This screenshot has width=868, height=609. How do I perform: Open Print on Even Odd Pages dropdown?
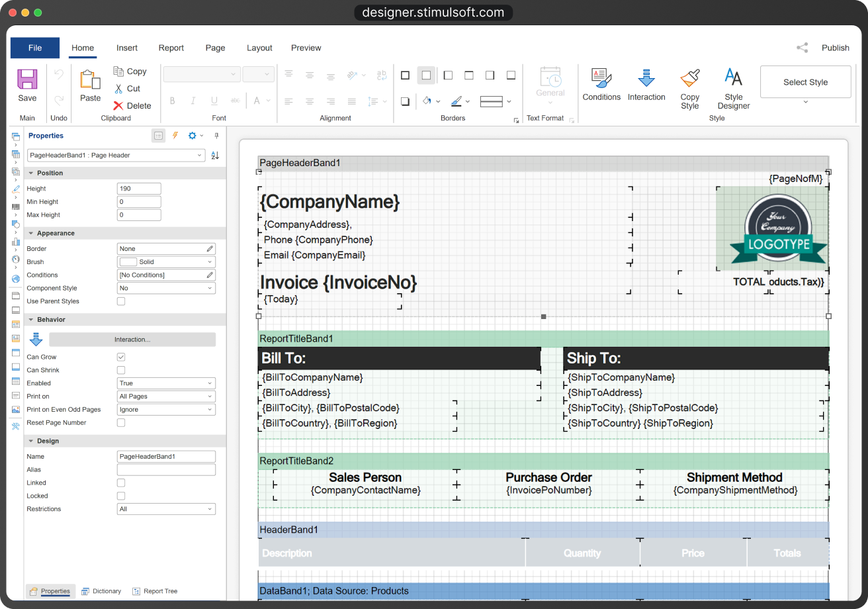click(166, 410)
